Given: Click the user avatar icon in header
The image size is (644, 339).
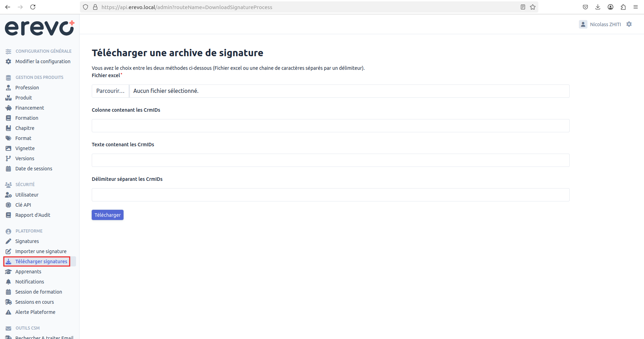Looking at the screenshot, I should point(583,24).
